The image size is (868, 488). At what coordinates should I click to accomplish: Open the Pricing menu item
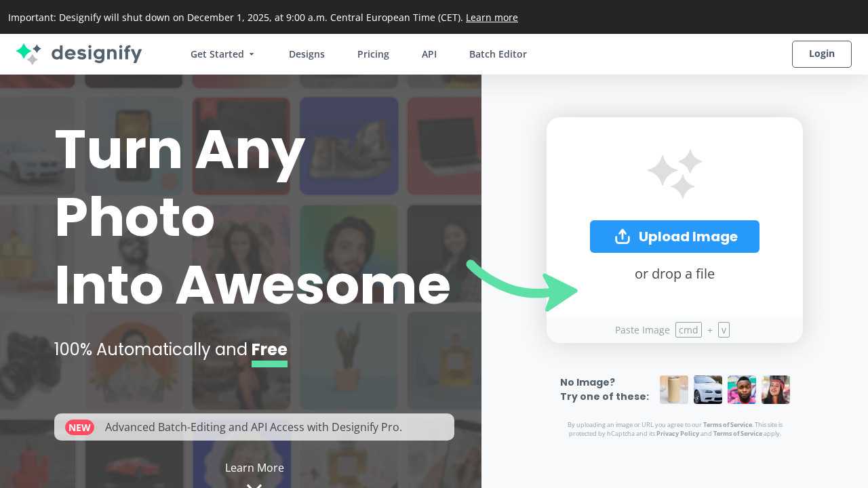(x=373, y=54)
